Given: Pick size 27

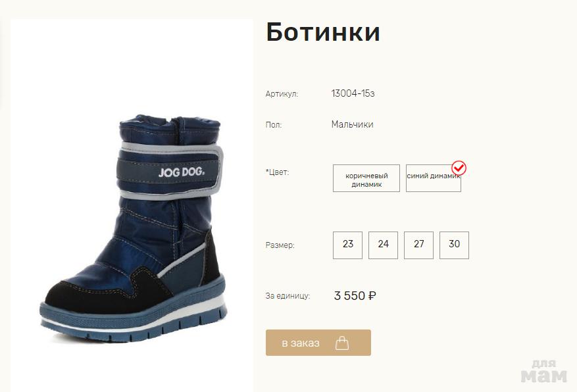Looking at the screenshot, I should click(x=418, y=245).
